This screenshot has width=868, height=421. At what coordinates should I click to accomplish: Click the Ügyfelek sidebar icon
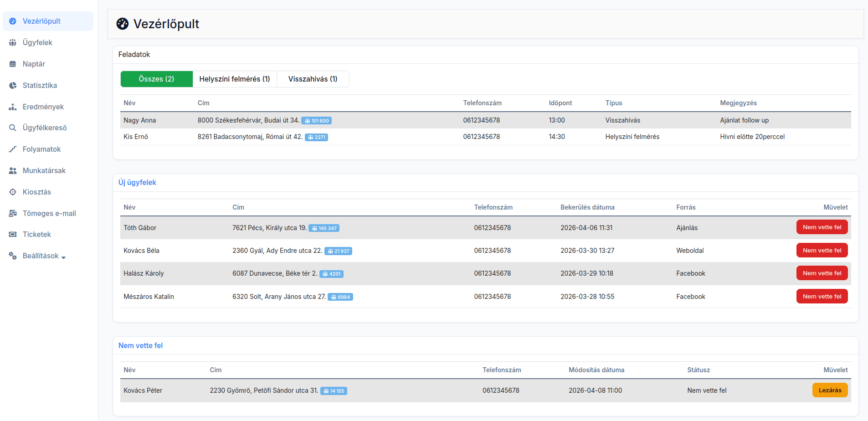[x=13, y=43]
